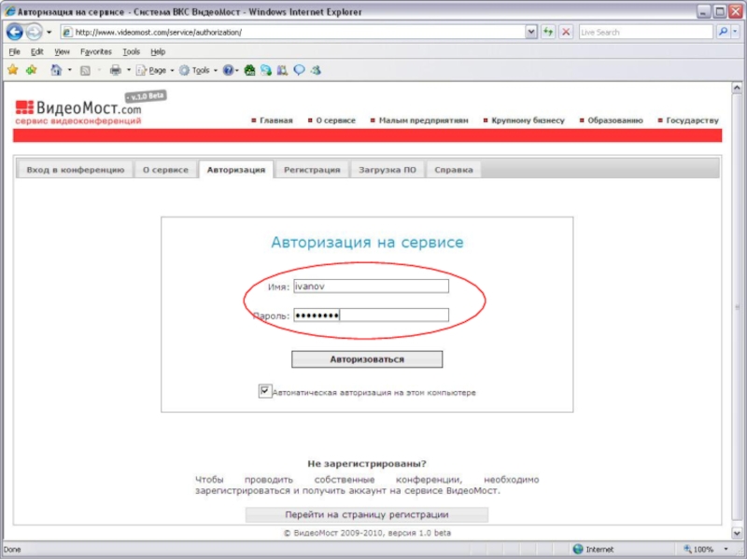Click the browser Forward arrow button
747x560 pixels.
[34, 32]
